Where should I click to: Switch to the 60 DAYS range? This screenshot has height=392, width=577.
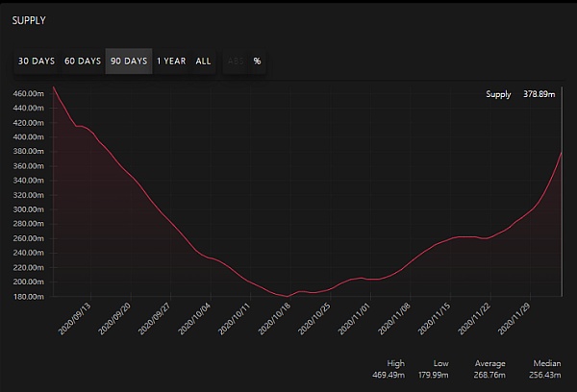point(83,61)
